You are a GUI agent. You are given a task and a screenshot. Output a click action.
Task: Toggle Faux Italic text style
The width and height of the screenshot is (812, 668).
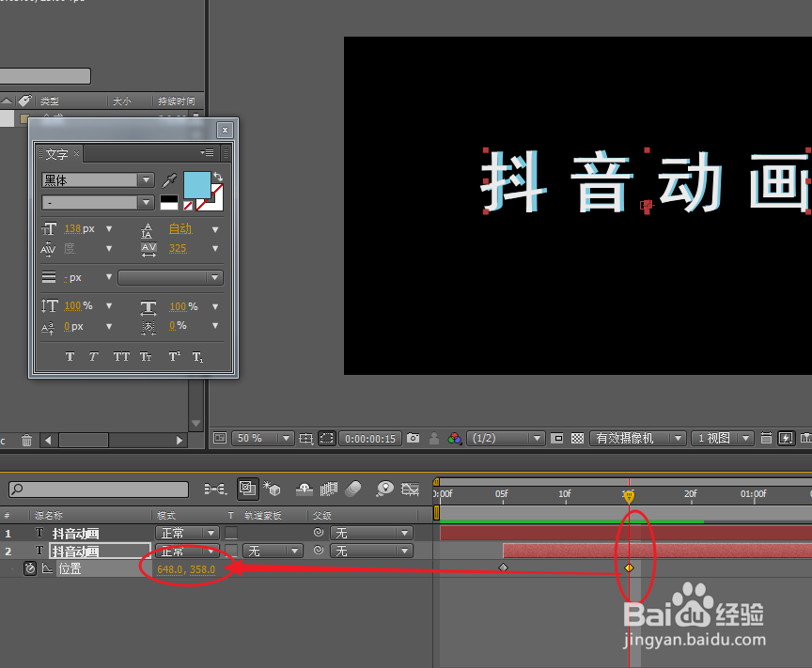point(94,356)
